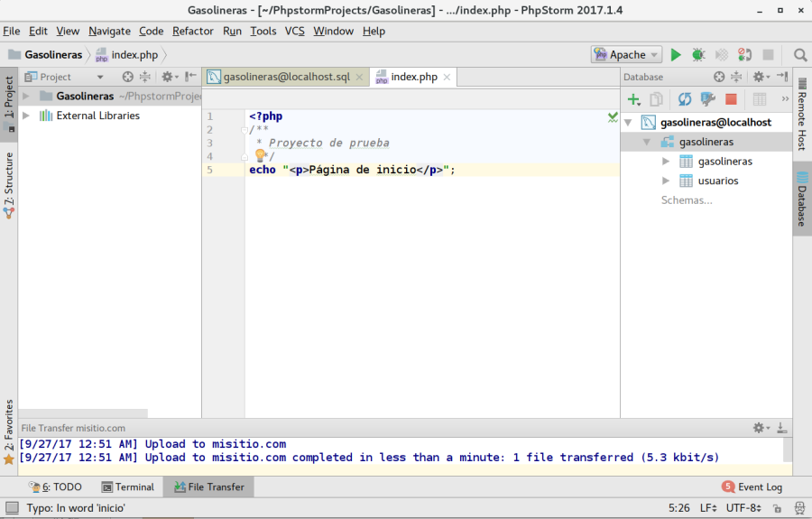Open Project panel settings gear
The width and height of the screenshot is (812, 519).
click(x=169, y=77)
